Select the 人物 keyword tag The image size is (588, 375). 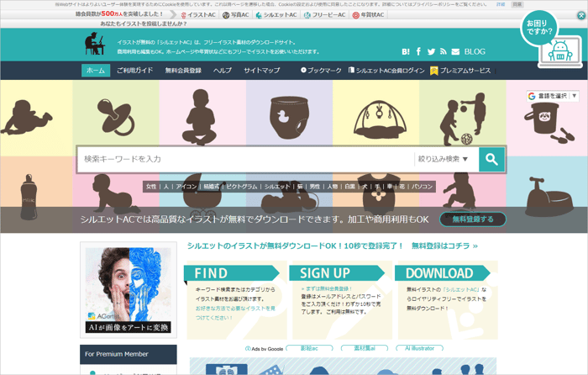click(x=333, y=187)
